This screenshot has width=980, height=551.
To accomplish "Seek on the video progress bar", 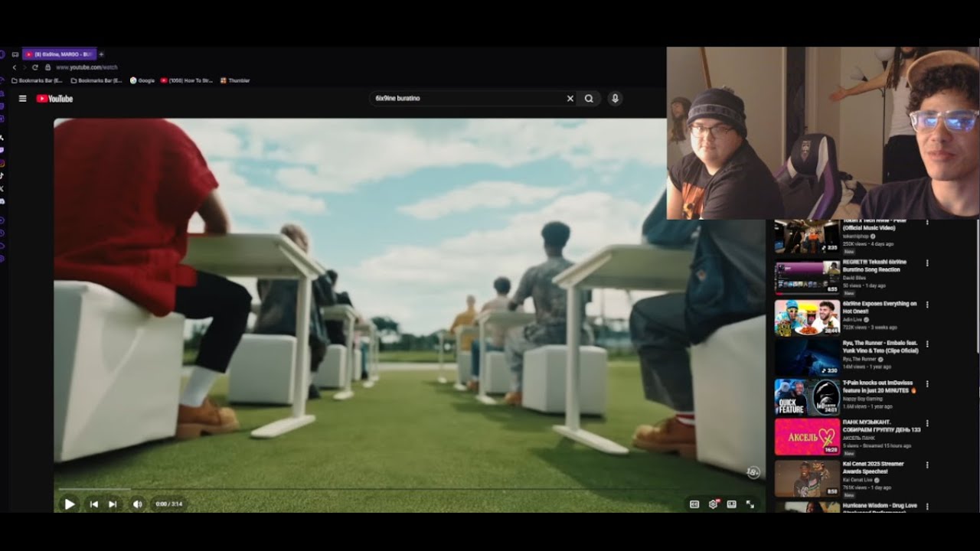I will click(x=410, y=490).
